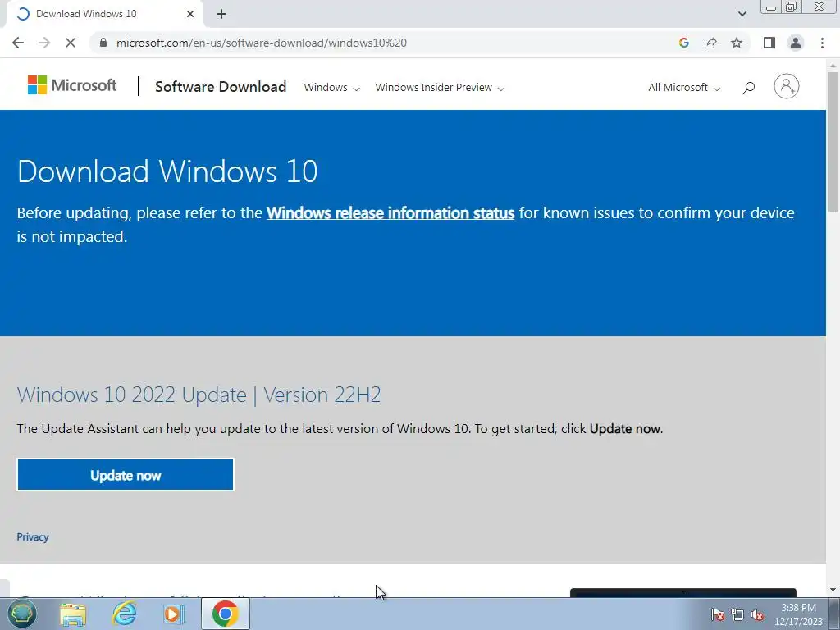The height and width of the screenshot is (630, 840).
Task: Click the address bar URL
Action: click(262, 43)
